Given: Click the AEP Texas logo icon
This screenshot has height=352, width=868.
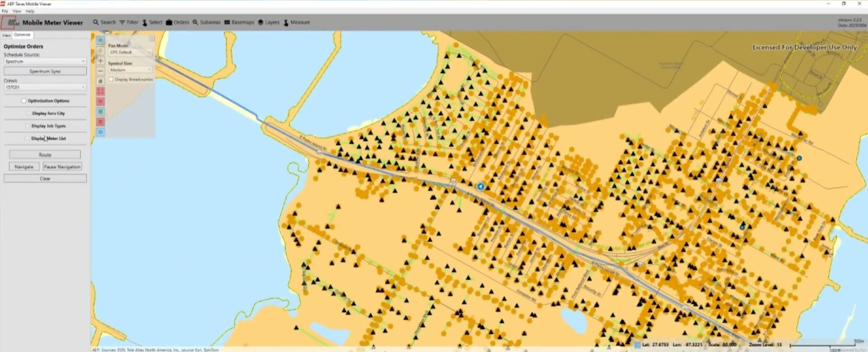Looking at the screenshot, I should [10, 23].
